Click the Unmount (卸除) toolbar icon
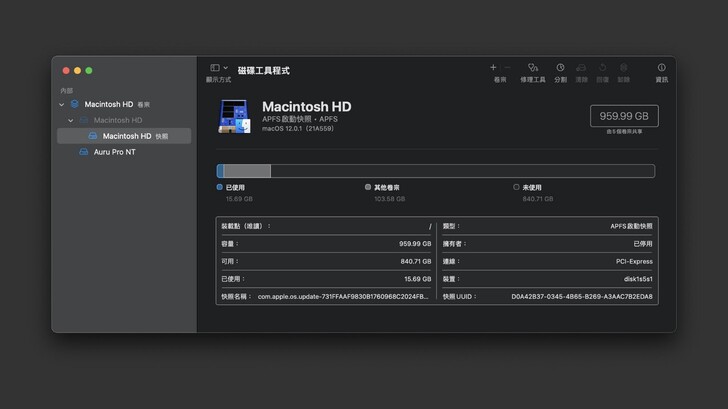Image resolution: width=728 pixels, height=409 pixels. 623,68
